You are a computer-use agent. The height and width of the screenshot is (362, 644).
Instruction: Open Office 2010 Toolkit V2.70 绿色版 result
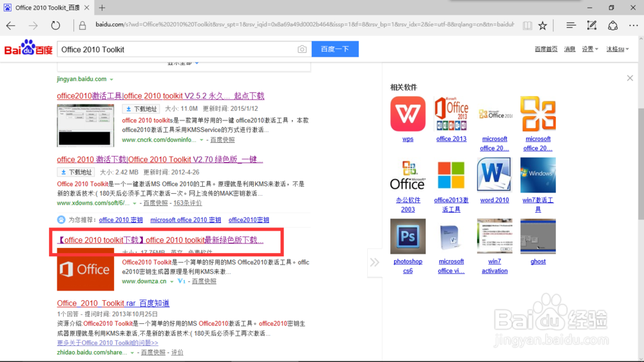coord(160,160)
